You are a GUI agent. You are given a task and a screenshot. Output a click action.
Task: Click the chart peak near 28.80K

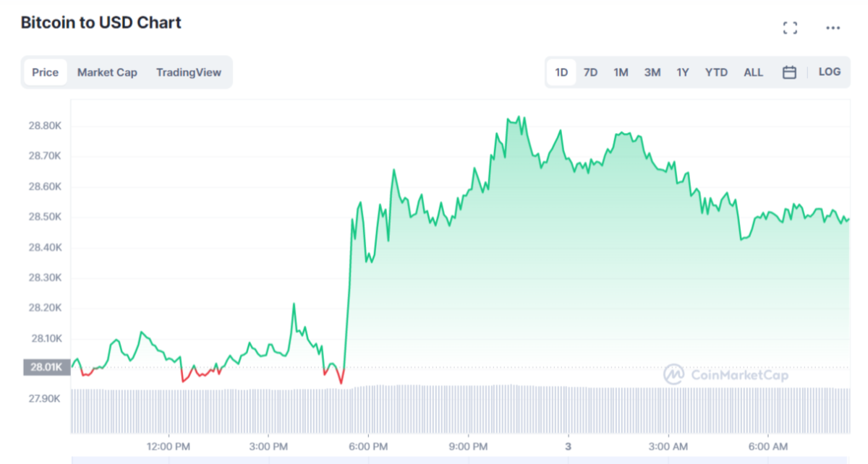point(516,119)
